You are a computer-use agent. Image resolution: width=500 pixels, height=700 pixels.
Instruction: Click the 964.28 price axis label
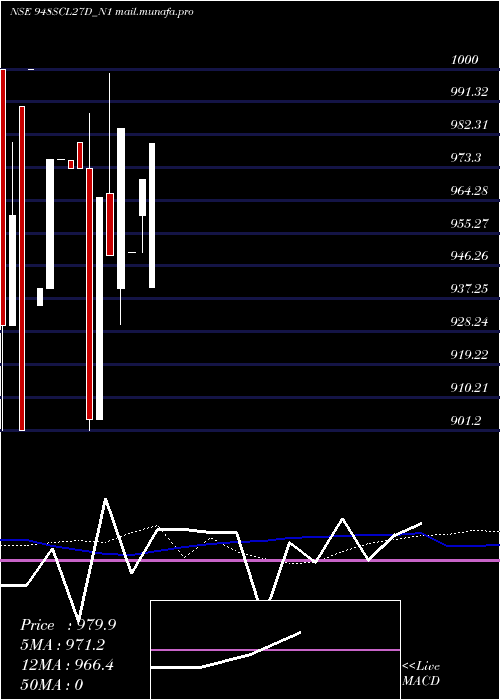pyautogui.click(x=469, y=191)
